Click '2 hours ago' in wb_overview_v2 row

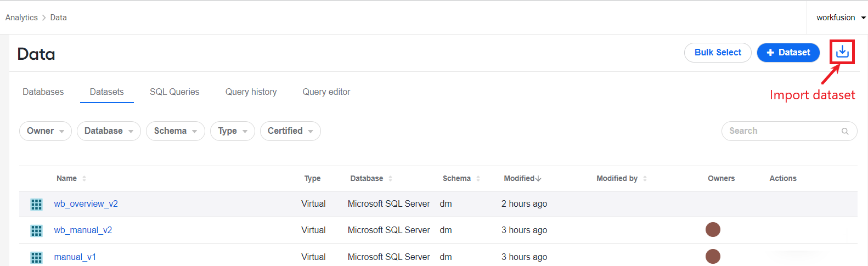tap(524, 204)
